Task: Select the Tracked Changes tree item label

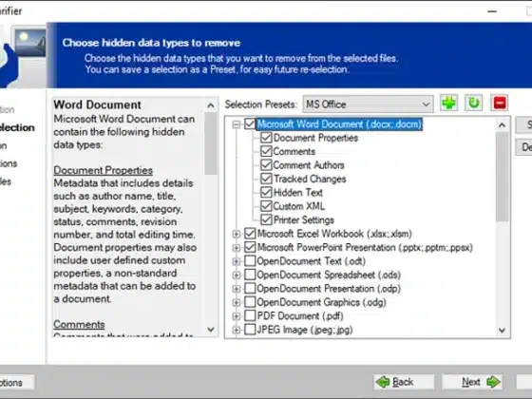Action: (x=310, y=179)
